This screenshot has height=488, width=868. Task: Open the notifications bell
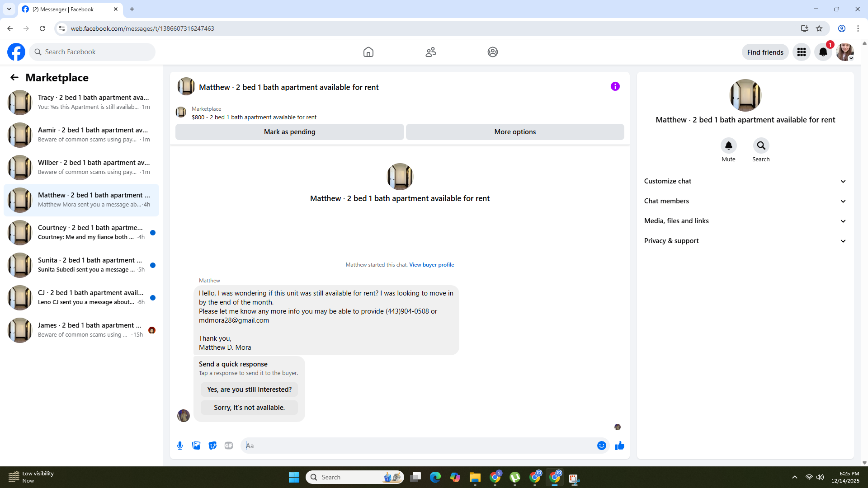click(x=823, y=52)
